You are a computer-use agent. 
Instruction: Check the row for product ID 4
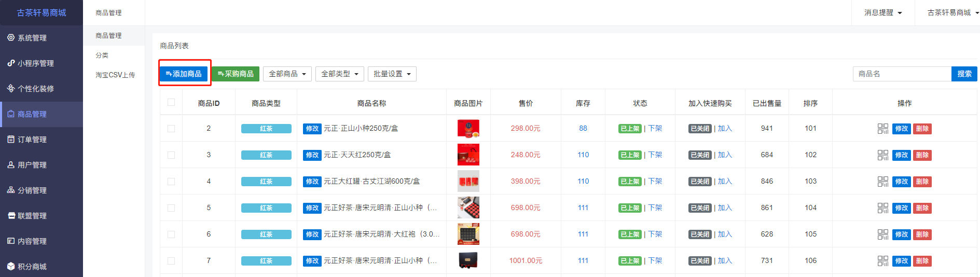[171, 182]
